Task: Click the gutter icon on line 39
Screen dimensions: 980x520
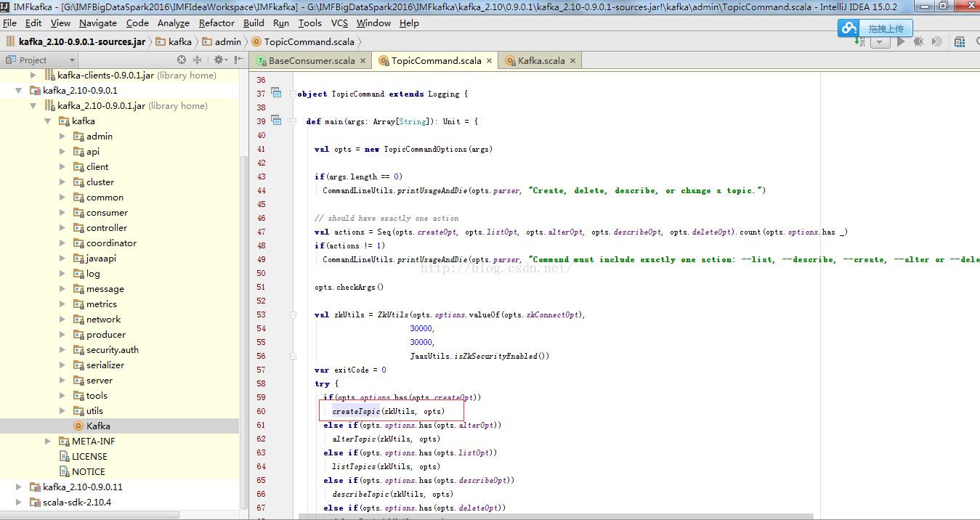Action: pos(276,120)
